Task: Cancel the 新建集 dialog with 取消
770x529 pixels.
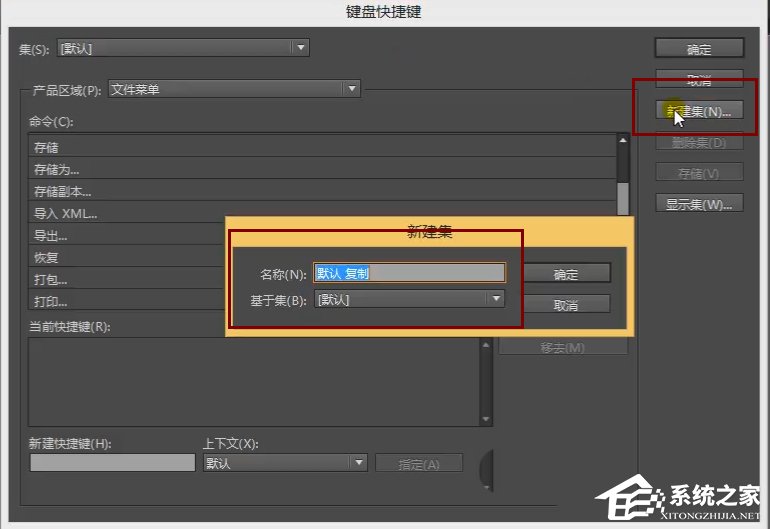Action: coord(566,305)
